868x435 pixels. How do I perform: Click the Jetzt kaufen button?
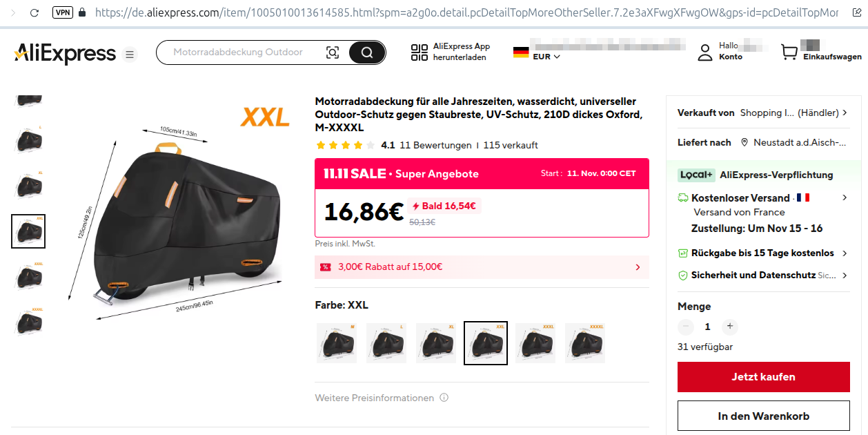[764, 377]
